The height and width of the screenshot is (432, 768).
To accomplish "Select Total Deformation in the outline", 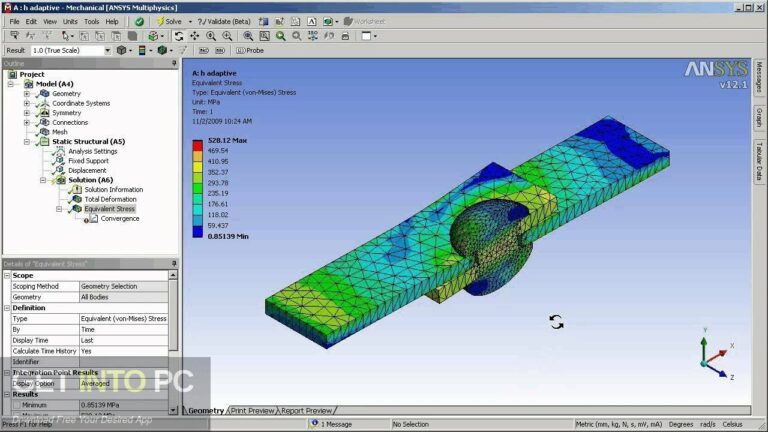I will pos(110,199).
